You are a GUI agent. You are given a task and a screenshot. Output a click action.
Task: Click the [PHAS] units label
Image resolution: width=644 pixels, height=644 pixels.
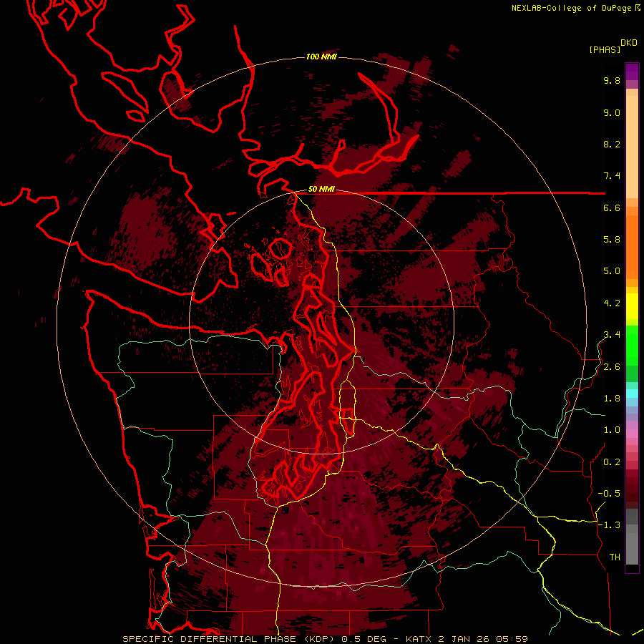coord(605,49)
